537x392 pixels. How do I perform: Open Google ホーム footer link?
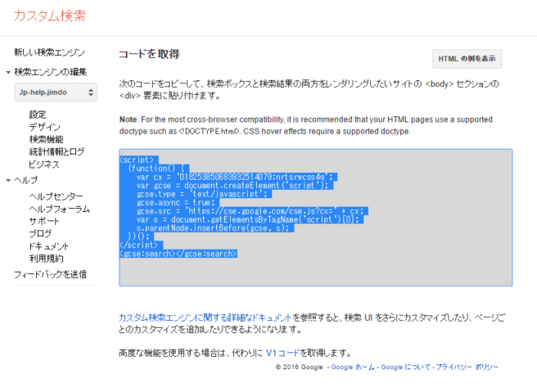(x=353, y=367)
